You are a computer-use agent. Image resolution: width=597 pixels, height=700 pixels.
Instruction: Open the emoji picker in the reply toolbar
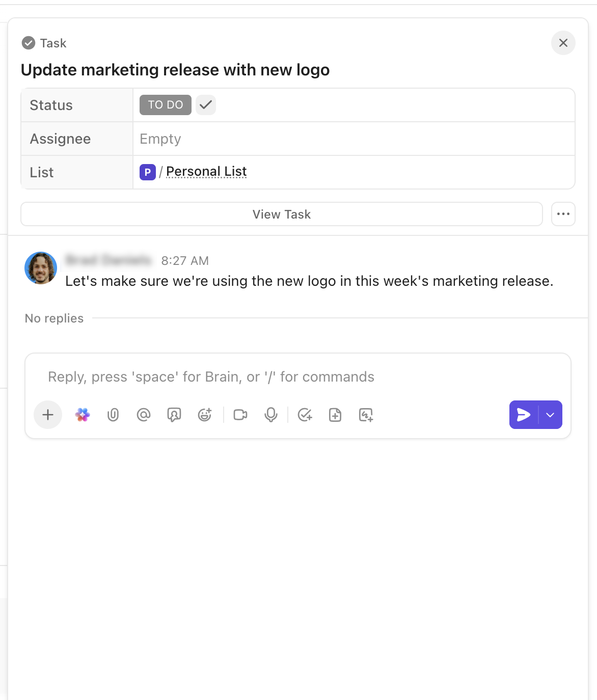(x=204, y=415)
